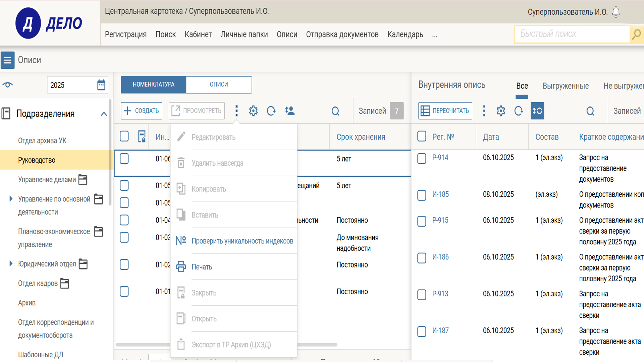Click the printer icon in context menu
Viewport: 644px width, 362px height.
point(181,267)
